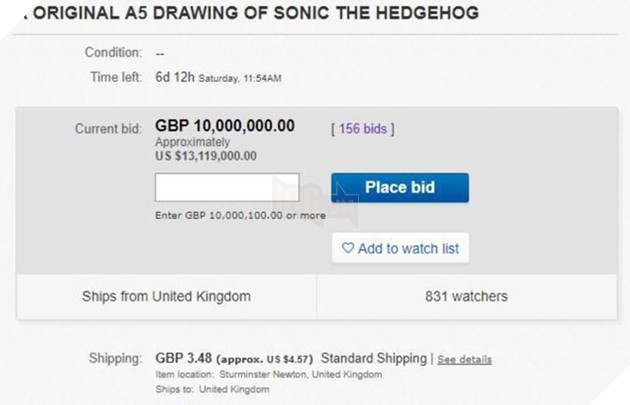
Task: Select the Standard Shipping text
Action: click(373, 358)
